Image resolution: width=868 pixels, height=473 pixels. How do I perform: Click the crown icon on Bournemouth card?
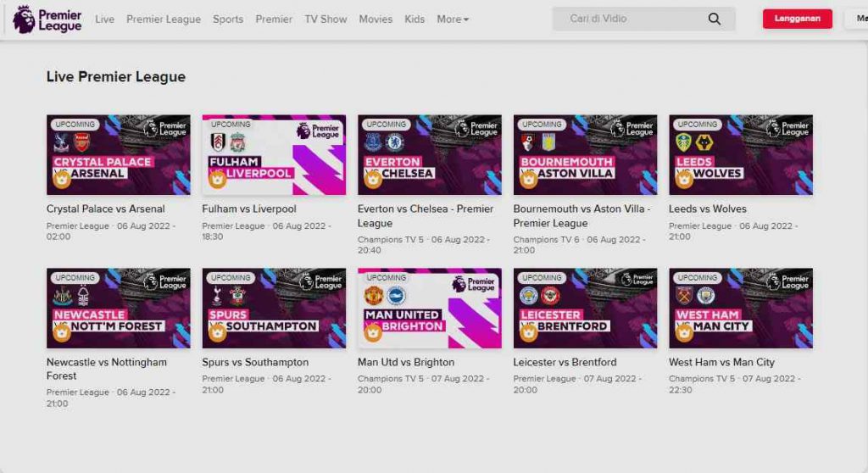(528, 179)
